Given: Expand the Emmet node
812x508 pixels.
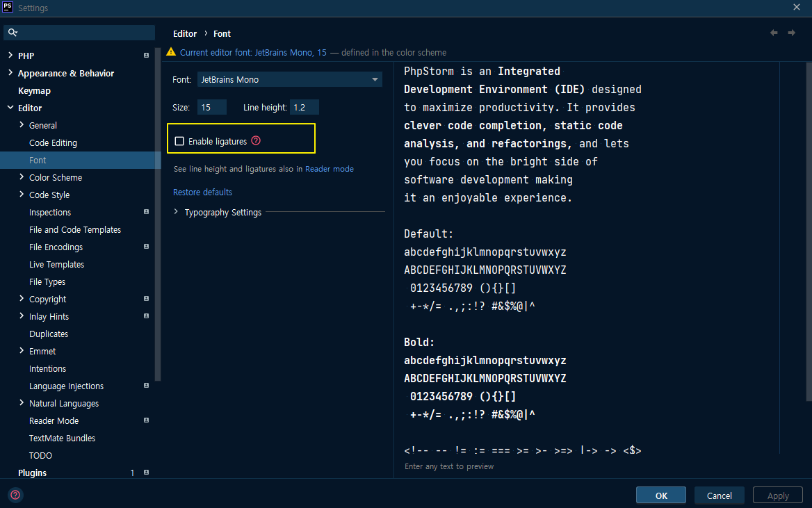Looking at the screenshot, I should tap(22, 350).
